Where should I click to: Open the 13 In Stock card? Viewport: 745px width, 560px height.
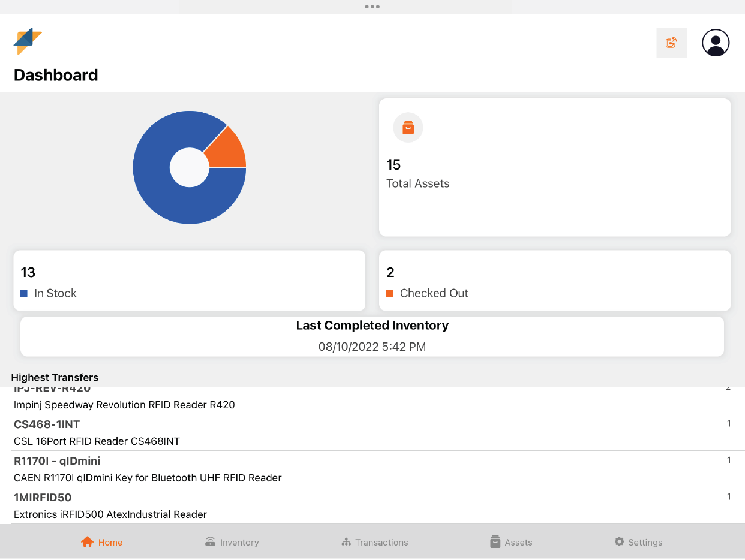pos(189,281)
